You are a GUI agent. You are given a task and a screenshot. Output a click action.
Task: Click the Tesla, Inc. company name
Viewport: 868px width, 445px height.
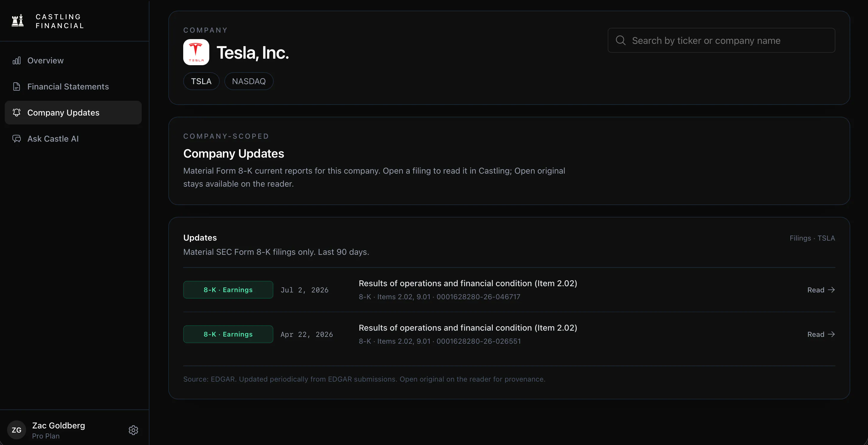coord(253,52)
